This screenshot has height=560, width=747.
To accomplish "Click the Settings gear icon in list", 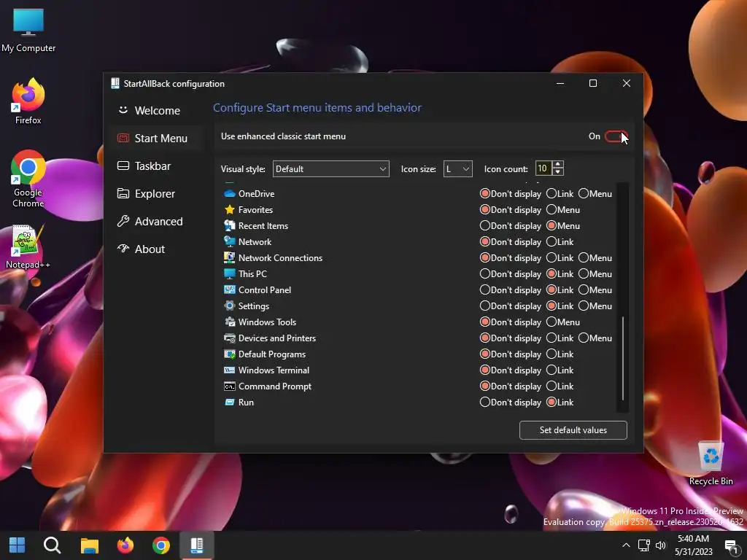I will 230,306.
